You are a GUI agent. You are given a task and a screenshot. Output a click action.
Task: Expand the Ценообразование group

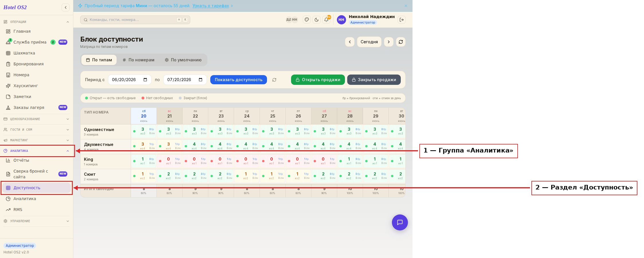click(x=36, y=119)
